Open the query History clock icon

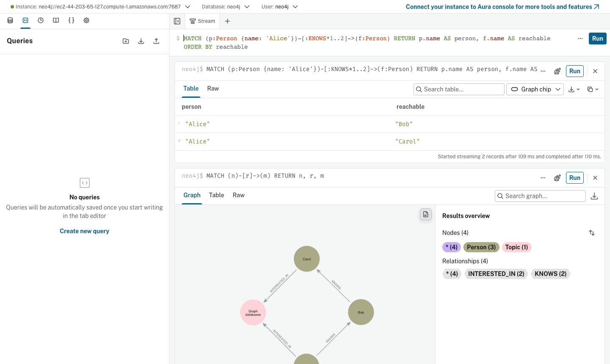tap(41, 20)
